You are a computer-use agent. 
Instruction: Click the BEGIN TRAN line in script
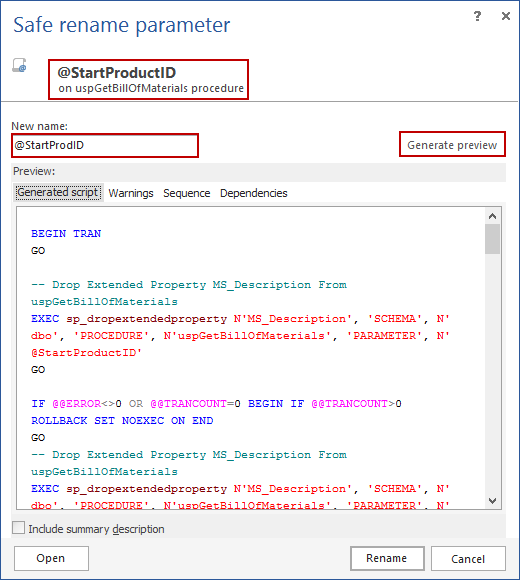pos(66,234)
